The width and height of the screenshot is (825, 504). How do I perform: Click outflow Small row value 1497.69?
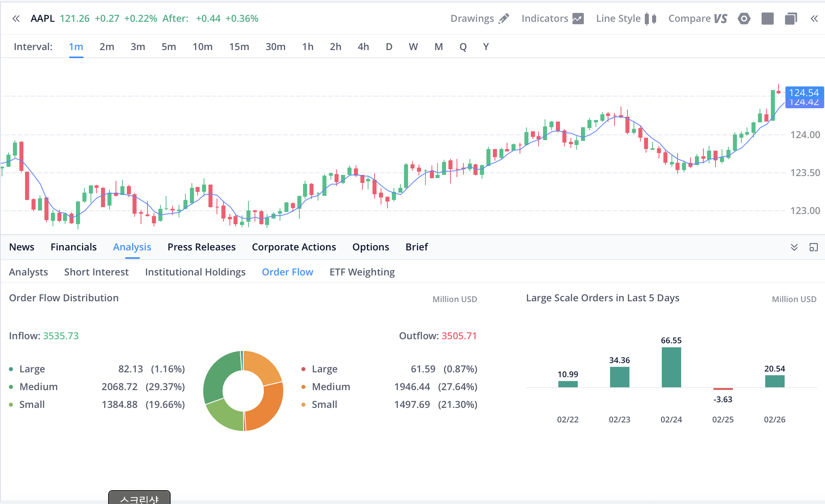point(412,405)
